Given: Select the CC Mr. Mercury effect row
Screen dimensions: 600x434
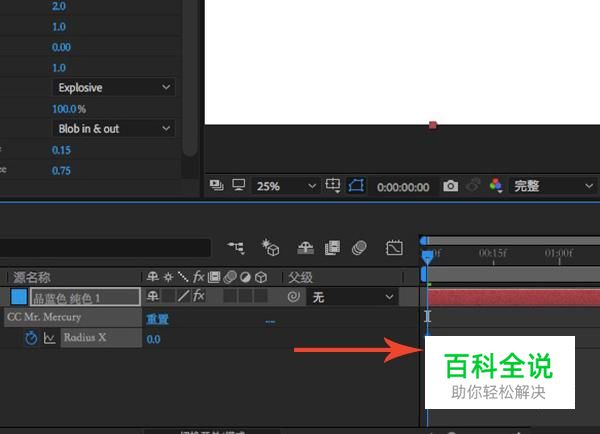Looking at the screenshot, I should (x=73, y=317).
